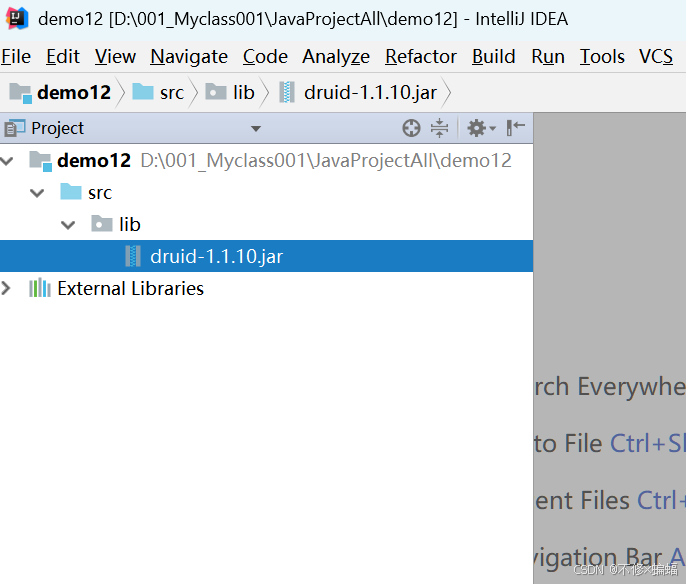Expand the External Libraries node
Image resolution: width=686 pixels, height=584 pixels.
click(x=6, y=288)
